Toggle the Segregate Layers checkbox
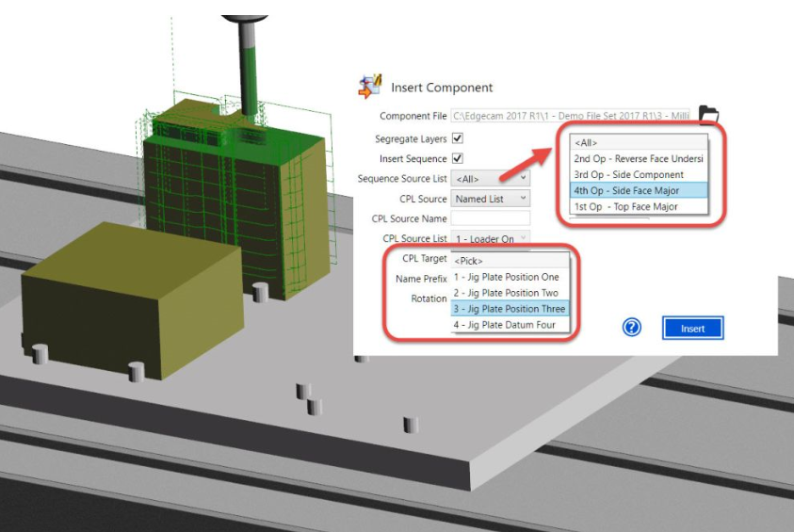This screenshot has width=794, height=532. tap(458, 138)
